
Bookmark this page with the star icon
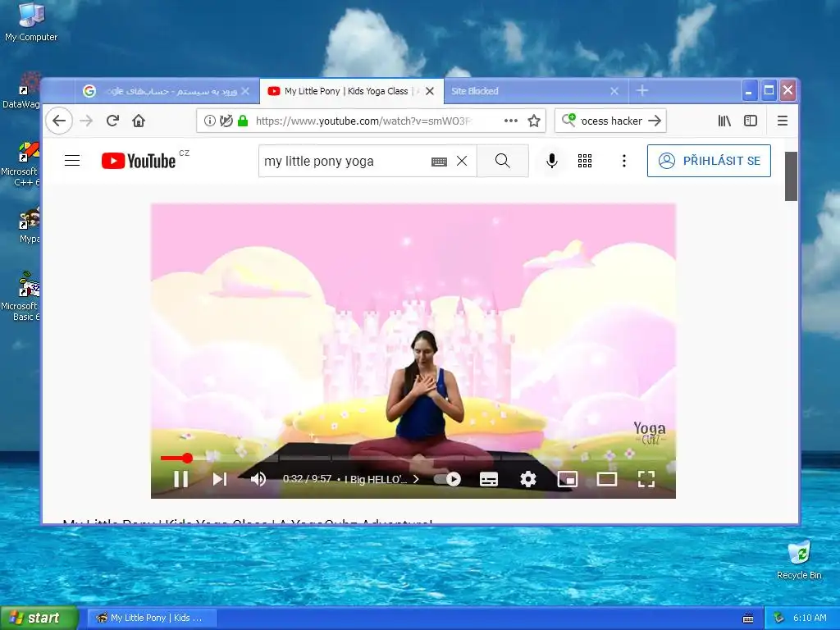tap(534, 121)
